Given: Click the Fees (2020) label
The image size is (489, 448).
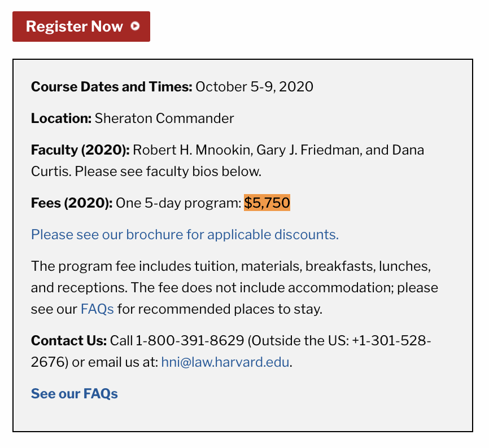Looking at the screenshot, I should (x=72, y=203).
